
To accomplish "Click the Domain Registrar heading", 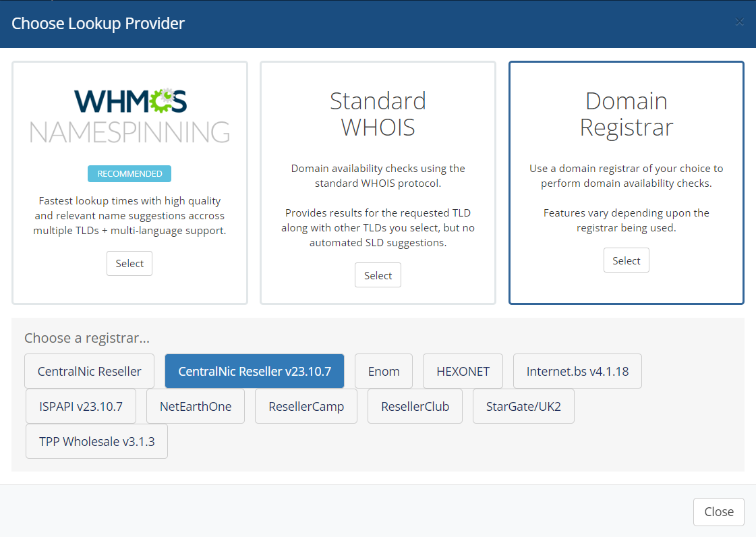I will coord(627,114).
